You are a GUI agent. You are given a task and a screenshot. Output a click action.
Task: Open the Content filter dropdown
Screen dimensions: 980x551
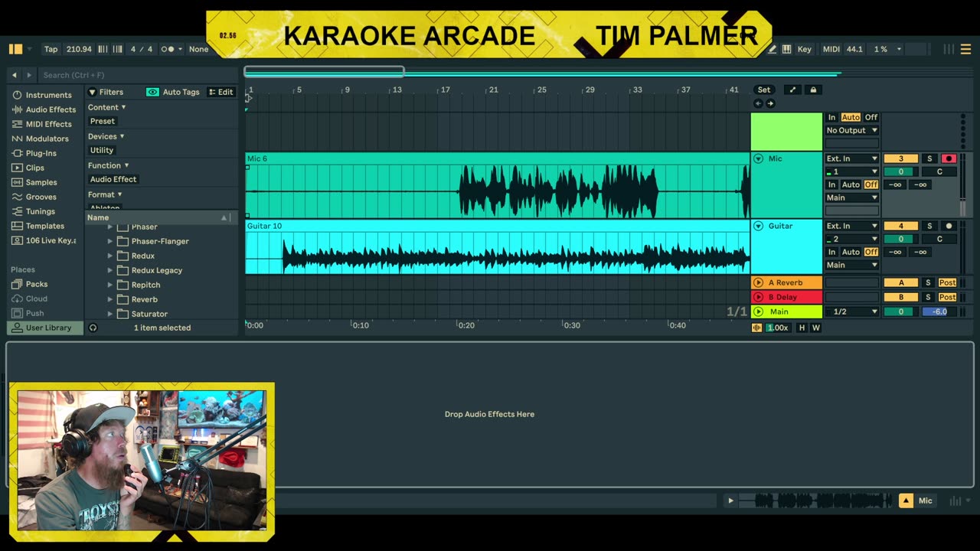point(106,107)
